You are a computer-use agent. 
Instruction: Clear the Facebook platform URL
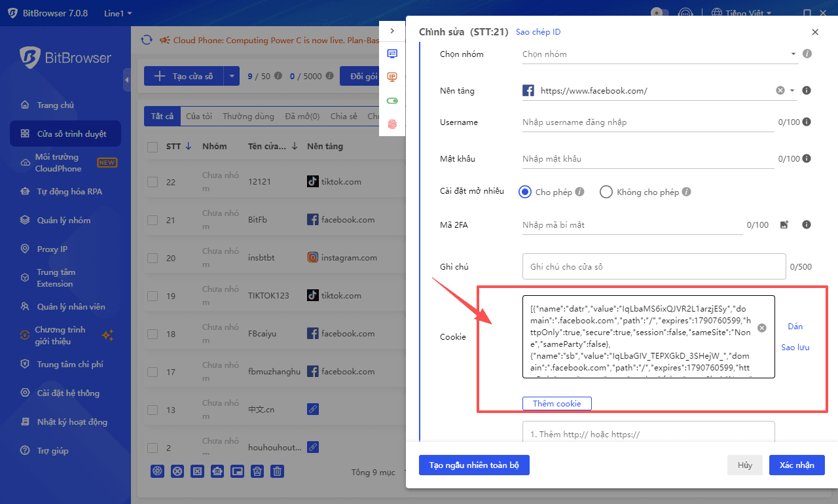(780, 91)
